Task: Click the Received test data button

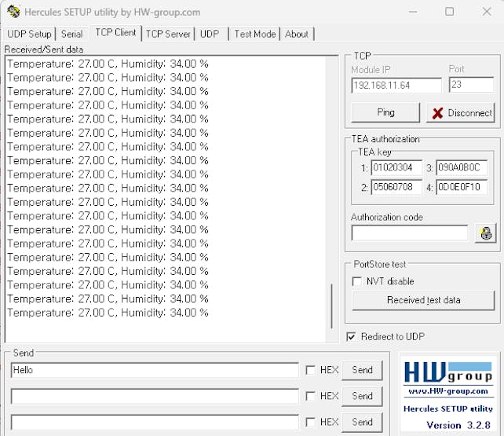Action: [x=423, y=300]
